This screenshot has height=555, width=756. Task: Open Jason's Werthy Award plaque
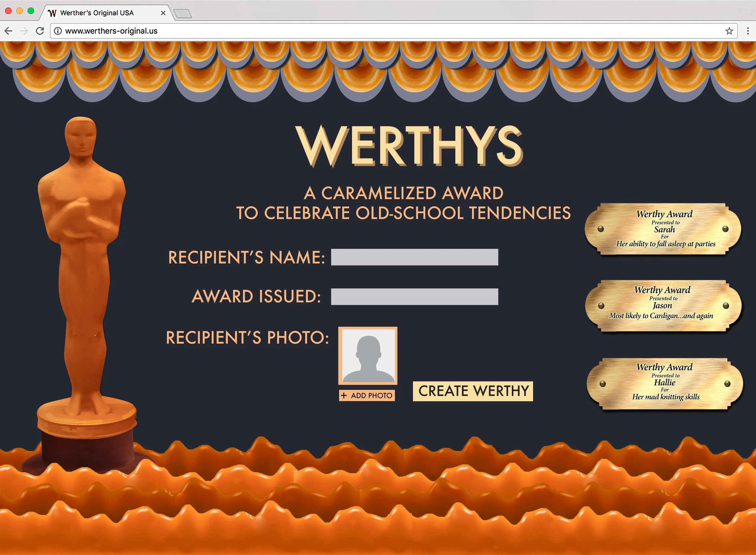tap(663, 306)
